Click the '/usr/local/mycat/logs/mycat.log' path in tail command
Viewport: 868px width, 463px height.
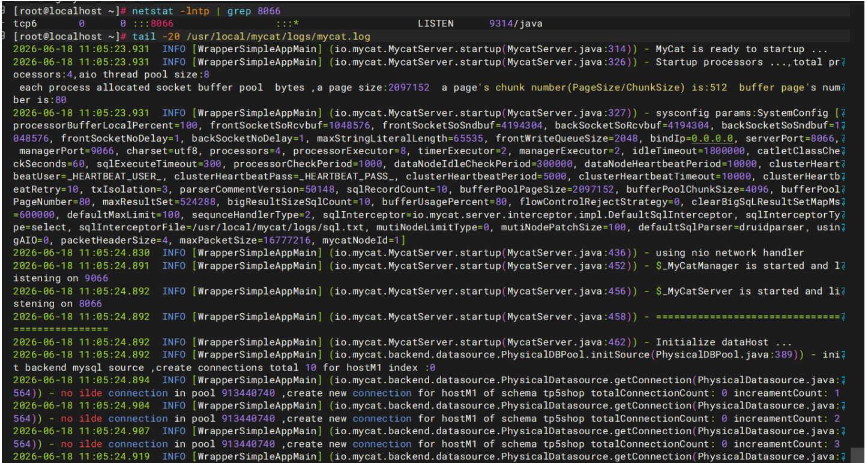[x=278, y=37]
